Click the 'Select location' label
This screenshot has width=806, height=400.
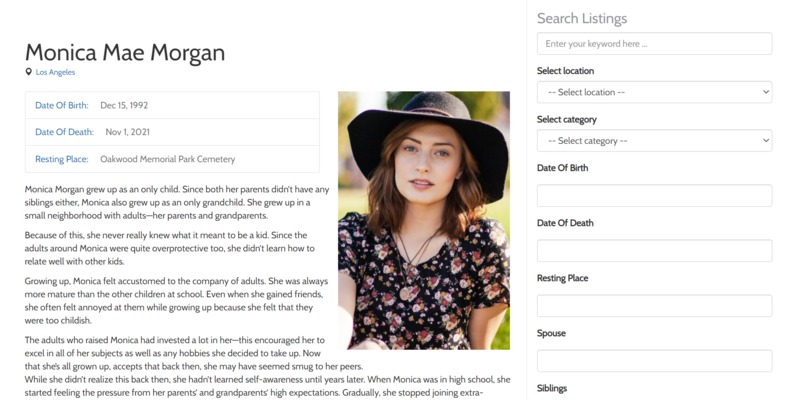coord(565,71)
